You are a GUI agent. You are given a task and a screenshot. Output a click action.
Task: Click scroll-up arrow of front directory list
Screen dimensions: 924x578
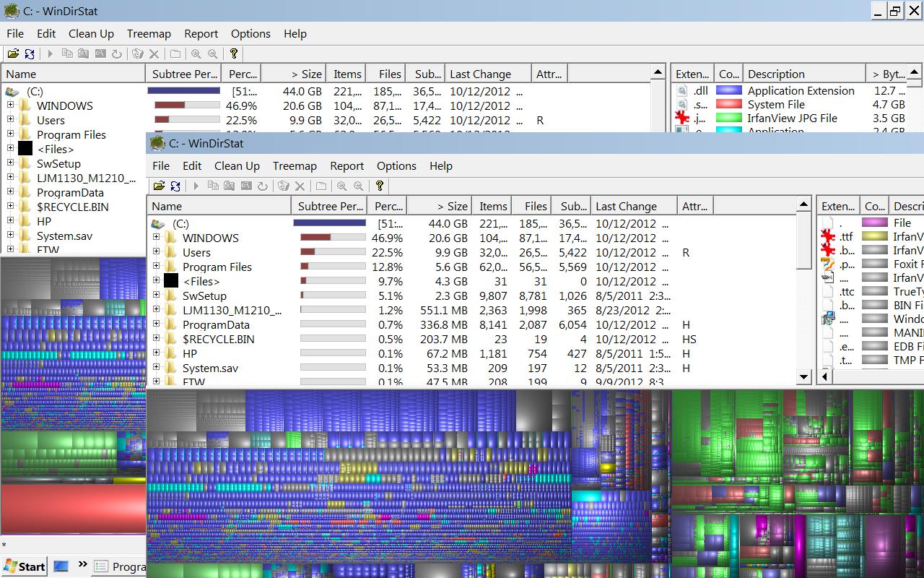pos(803,205)
